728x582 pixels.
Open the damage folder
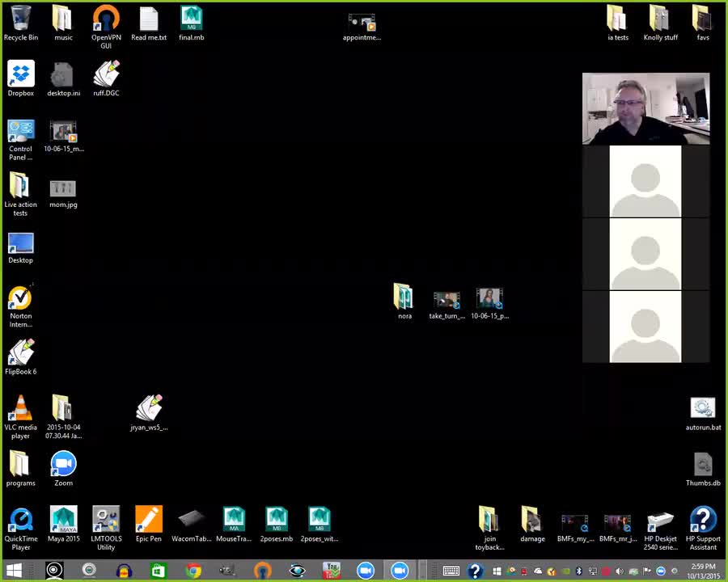pos(532,524)
